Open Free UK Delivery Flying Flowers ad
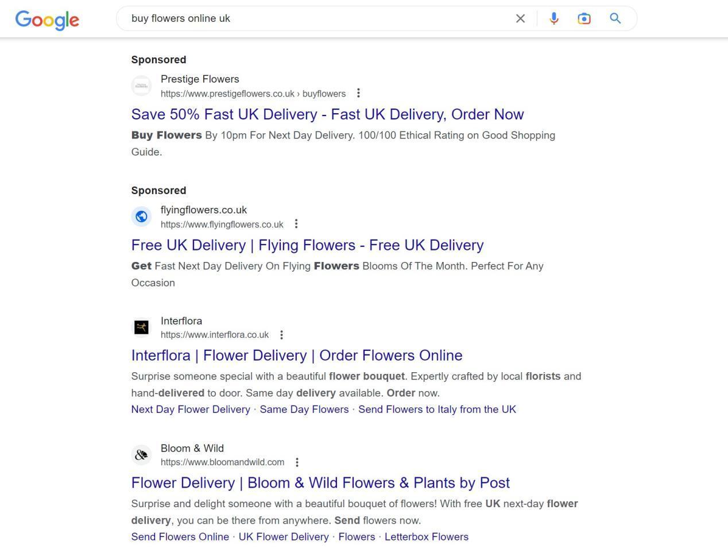Screen dimensions: 728x560 [307, 245]
